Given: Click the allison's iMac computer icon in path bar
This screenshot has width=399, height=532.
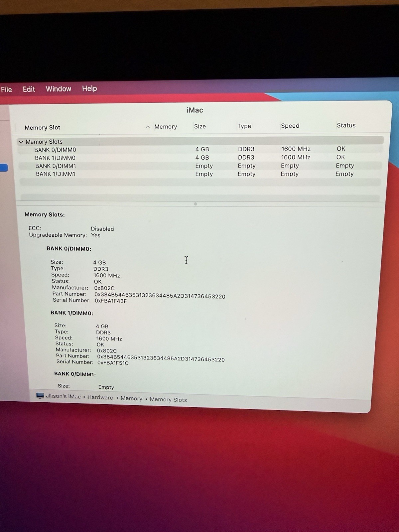Looking at the screenshot, I should click(x=40, y=396).
